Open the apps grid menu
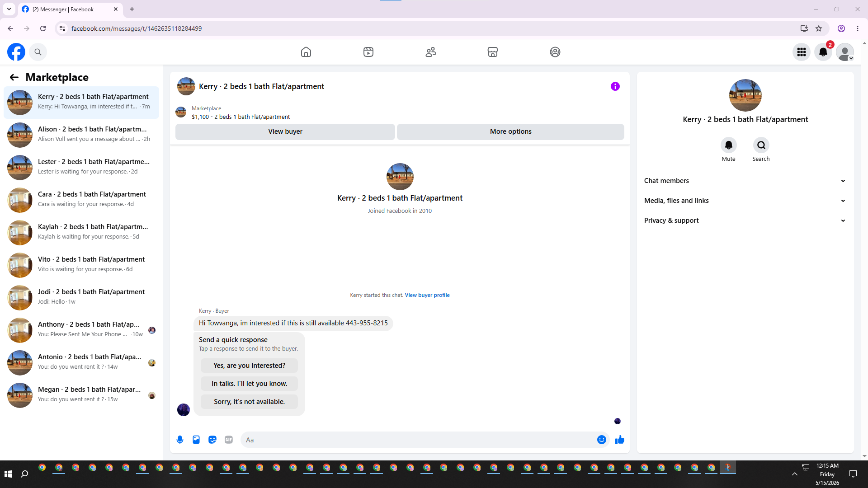The width and height of the screenshot is (868, 488). [x=802, y=52]
